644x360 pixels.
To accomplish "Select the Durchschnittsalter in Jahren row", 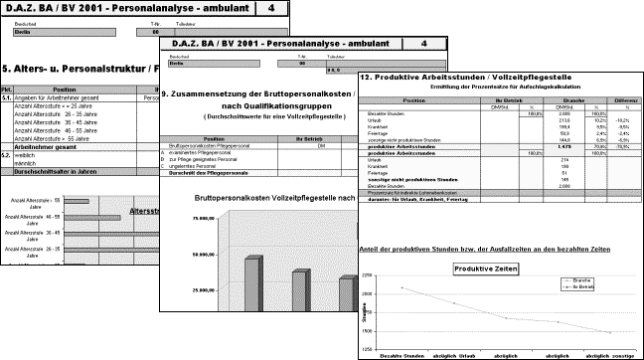I will pyautogui.click(x=80, y=172).
